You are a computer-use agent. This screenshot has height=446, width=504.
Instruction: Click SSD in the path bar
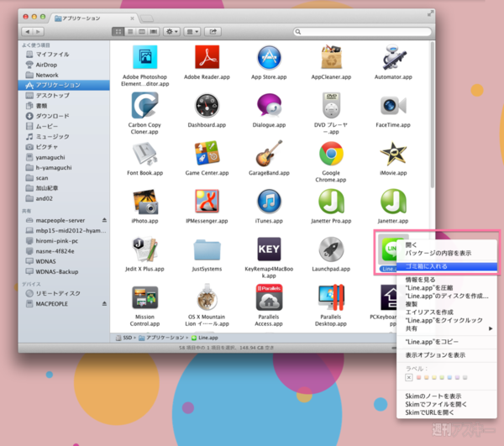pyautogui.click(x=124, y=338)
